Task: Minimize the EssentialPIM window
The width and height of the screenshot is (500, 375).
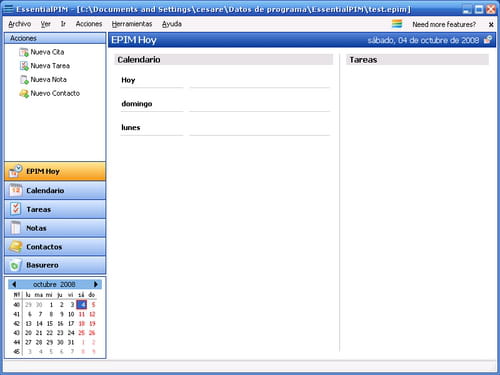Action: point(467,9)
